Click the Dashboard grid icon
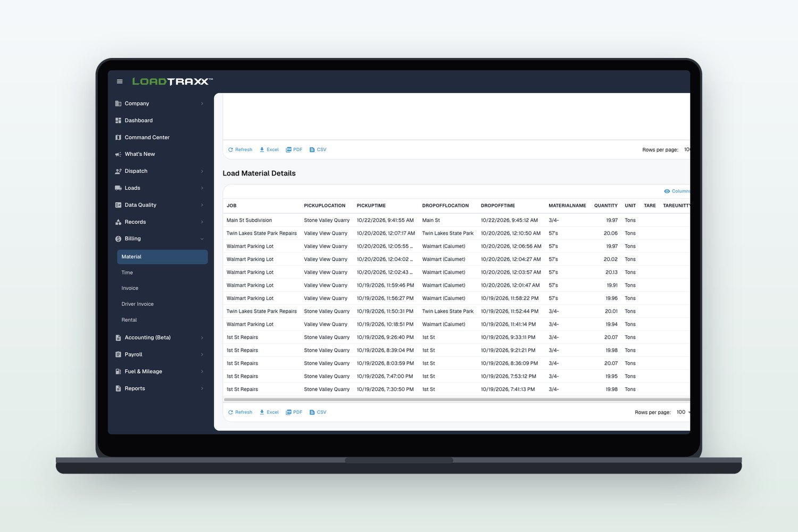 pyautogui.click(x=118, y=121)
